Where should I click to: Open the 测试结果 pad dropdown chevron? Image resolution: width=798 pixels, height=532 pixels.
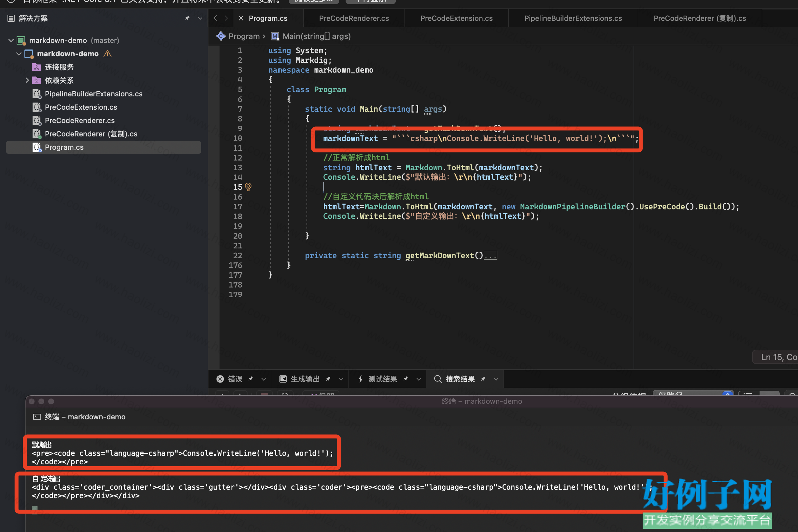click(x=419, y=379)
